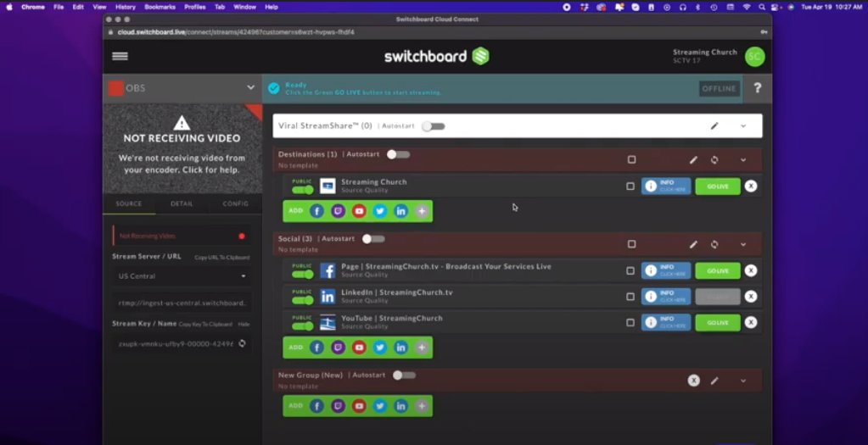This screenshot has width=868, height=445.
Task: Edit the New Group with pencil icon
Action: tap(714, 381)
